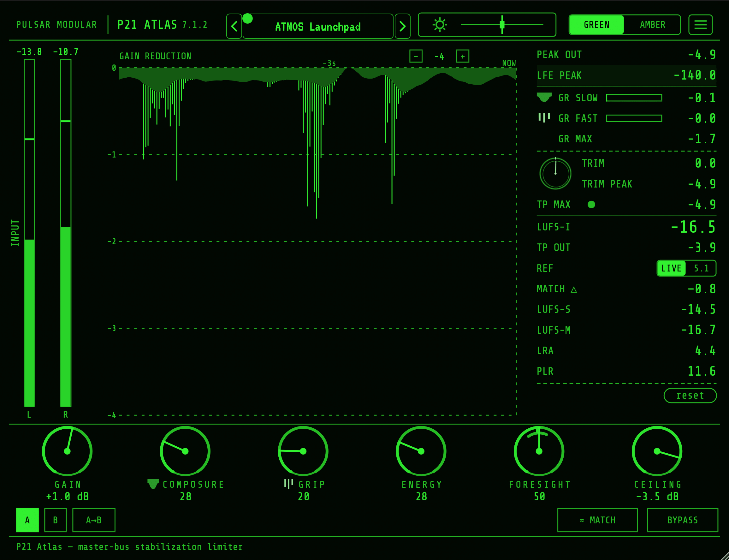Click the GR SLOW shield icon
Image resolution: width=729 pixels, height=560 pixels.
pos(544,97)
